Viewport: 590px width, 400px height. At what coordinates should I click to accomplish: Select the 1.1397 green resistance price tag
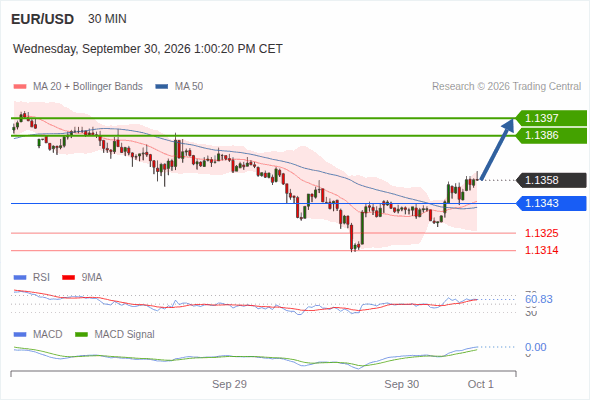coord(551,118)
